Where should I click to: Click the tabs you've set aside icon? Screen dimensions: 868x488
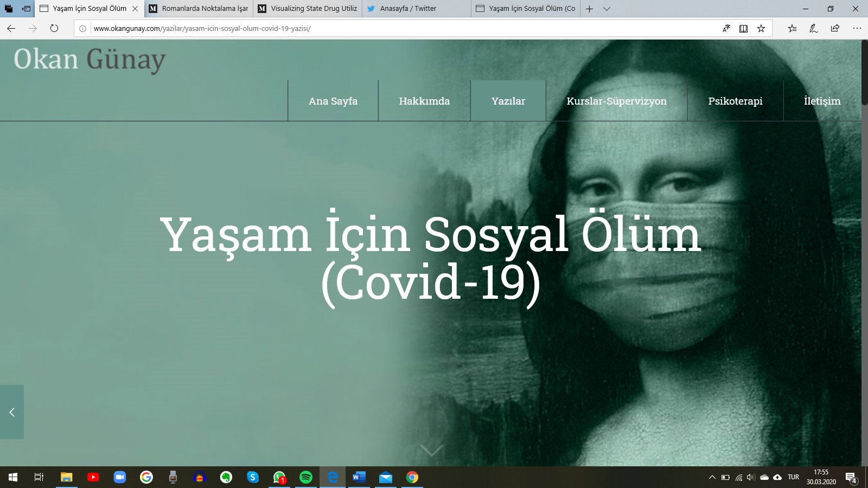click(x=8, y=9)
